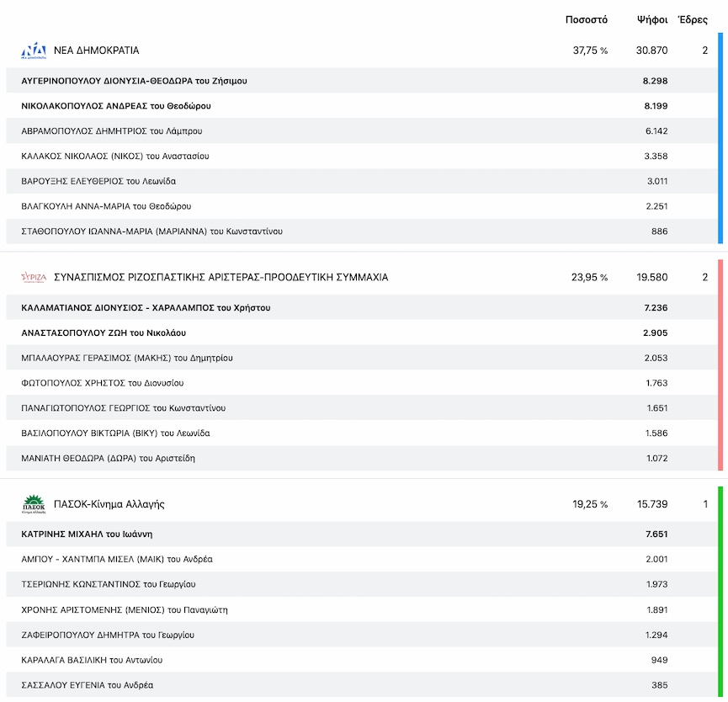Click the 886 vote count
This screenshot has height=702, width=728.
(659, 231)
